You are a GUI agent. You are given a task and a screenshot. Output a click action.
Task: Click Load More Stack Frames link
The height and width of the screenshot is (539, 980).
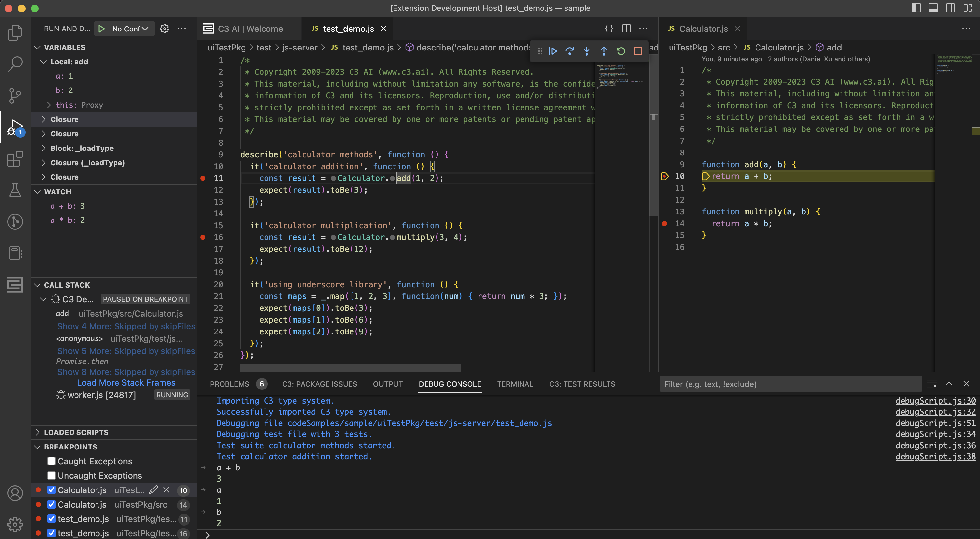[126, 382]
